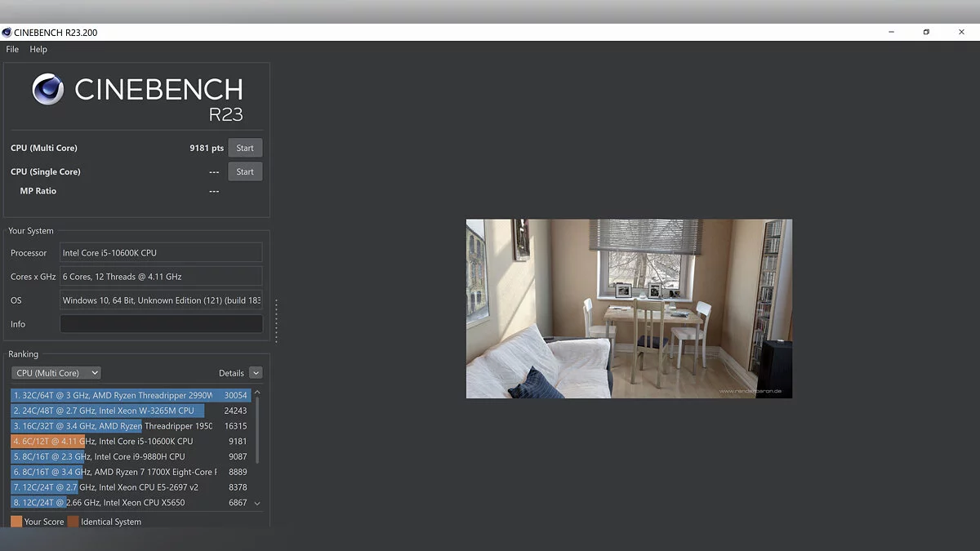The image size is (980, 551).
Task: Click the Identical System brown swatch
Action: click(x=73, y=522)
